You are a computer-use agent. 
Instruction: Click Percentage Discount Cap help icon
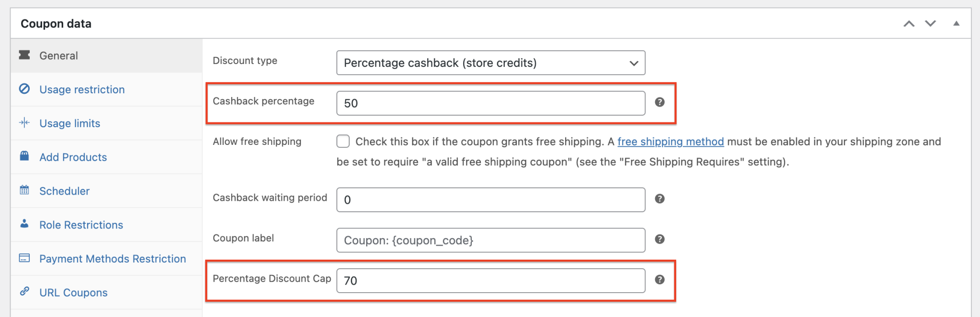click(659, 280)
